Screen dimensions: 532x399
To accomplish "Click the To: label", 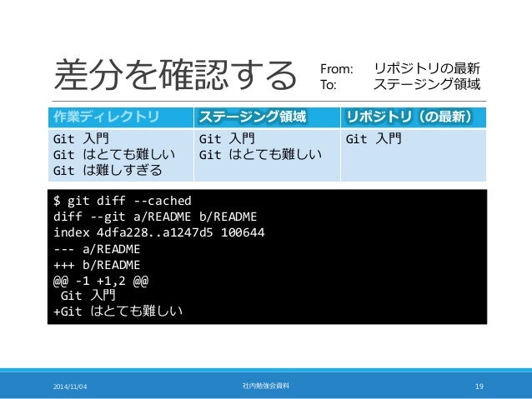I will [328, 85].
